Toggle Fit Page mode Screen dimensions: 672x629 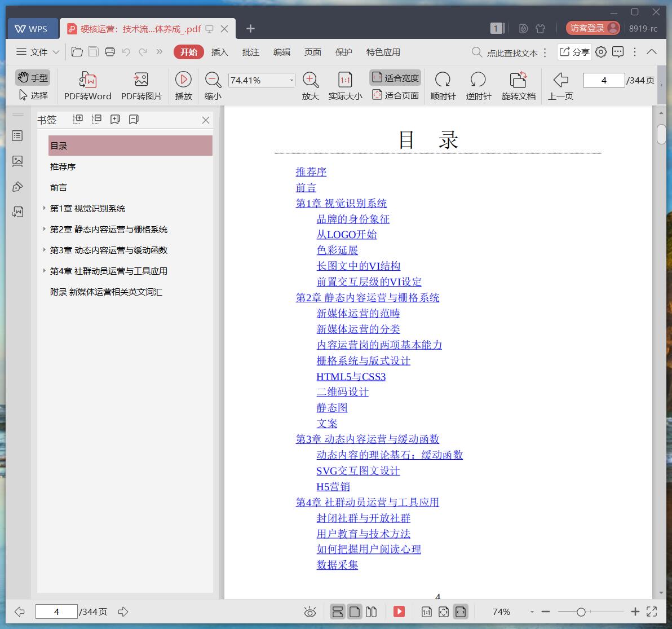coord(395,95)
